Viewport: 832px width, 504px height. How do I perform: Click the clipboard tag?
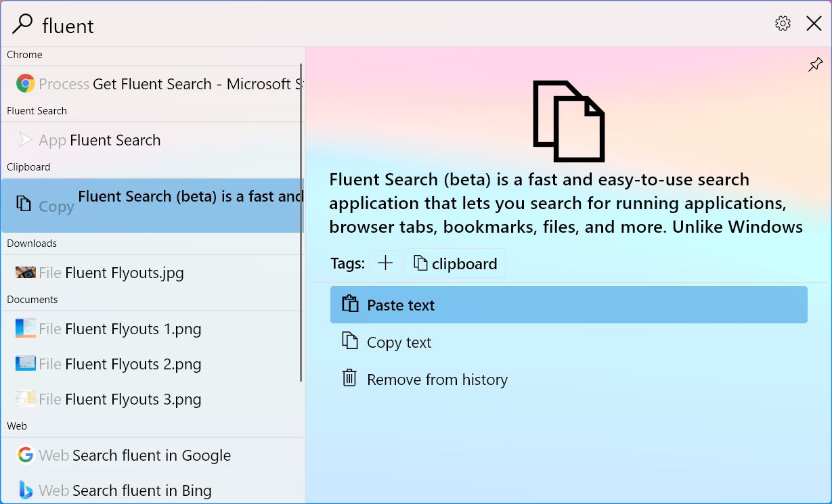454,263
